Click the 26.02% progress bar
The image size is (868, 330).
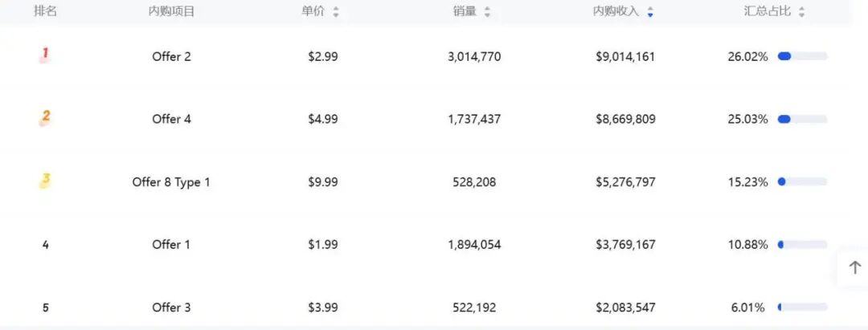tap(802, 56)
